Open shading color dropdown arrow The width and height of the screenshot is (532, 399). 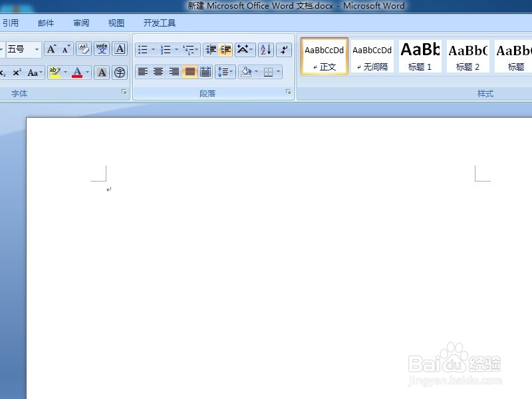tap(257, 72)
